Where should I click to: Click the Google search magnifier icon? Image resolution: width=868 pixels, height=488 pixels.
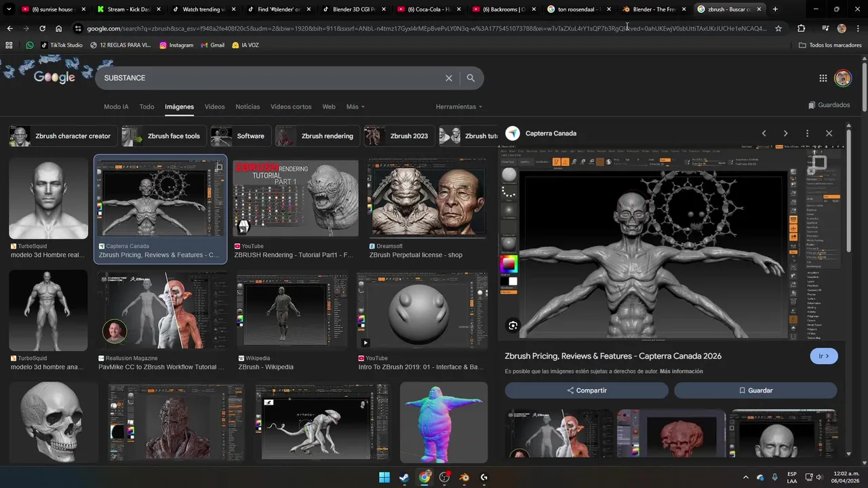471,78
